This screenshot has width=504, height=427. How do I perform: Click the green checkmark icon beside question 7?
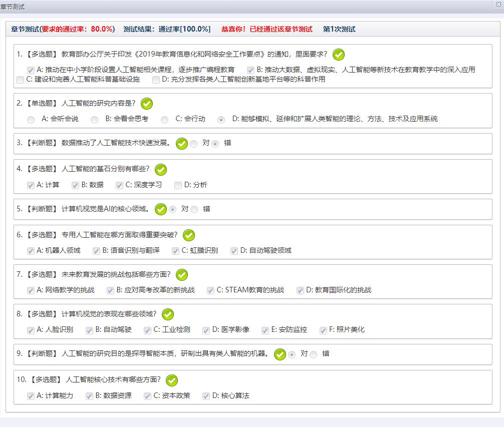[182, 275]
